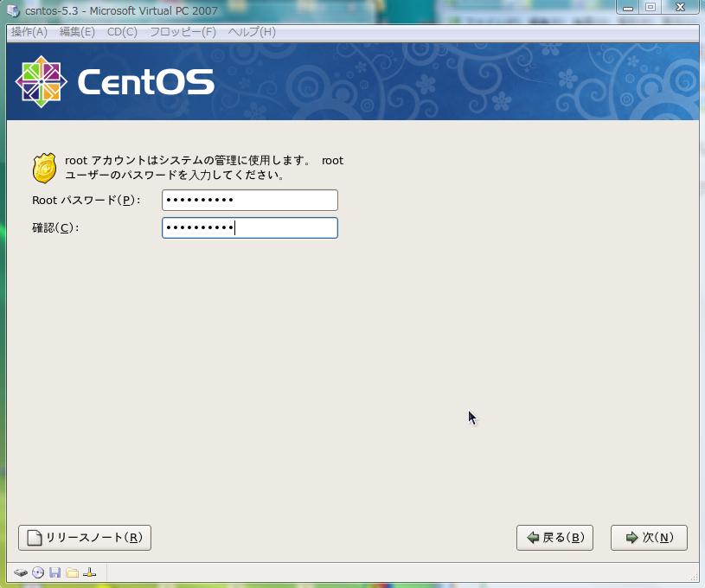Click the gold root account shield icon
The width and height of the screenshot is (705, 588).
(44, 168)
